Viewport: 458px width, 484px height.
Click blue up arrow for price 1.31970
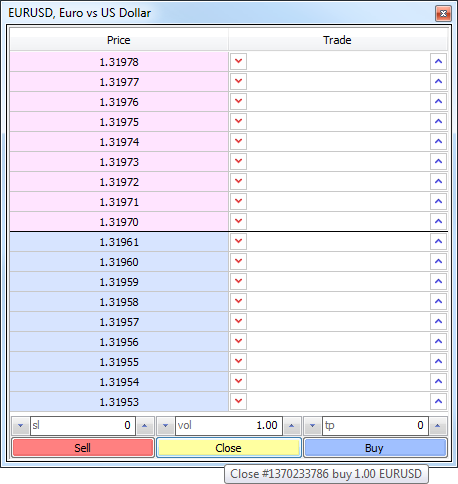tap(438, 221)
